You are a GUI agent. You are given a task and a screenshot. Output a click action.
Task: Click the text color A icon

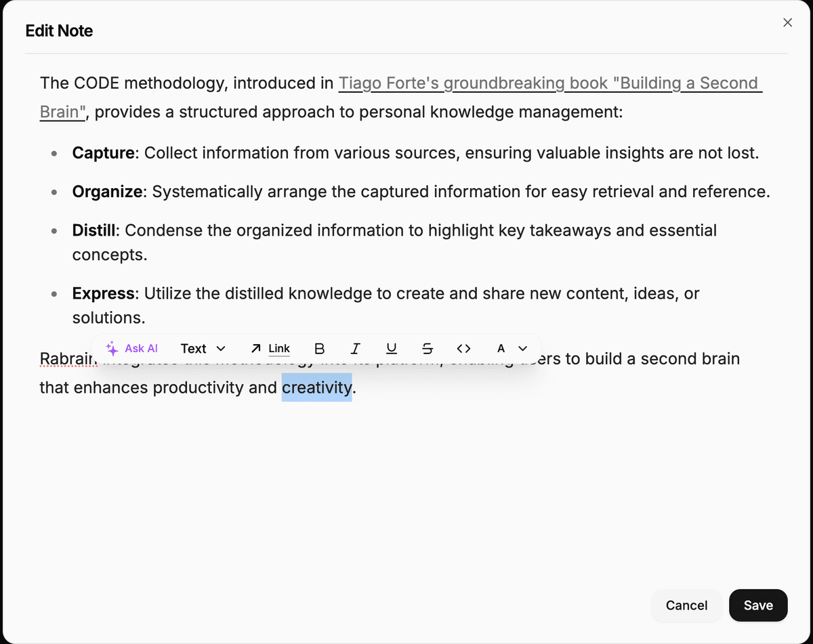[x=500, y=348]
